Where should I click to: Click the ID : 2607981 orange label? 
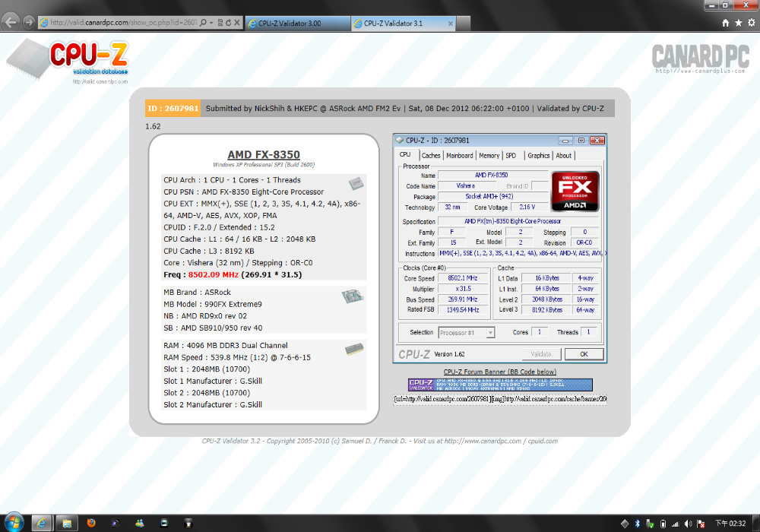coord(173,109)
